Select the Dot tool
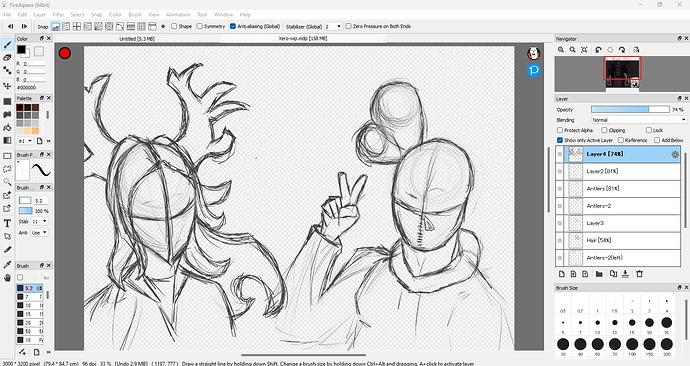Image resolution: width=690 pixels, height=366 pixels. (x=7, y=70)
